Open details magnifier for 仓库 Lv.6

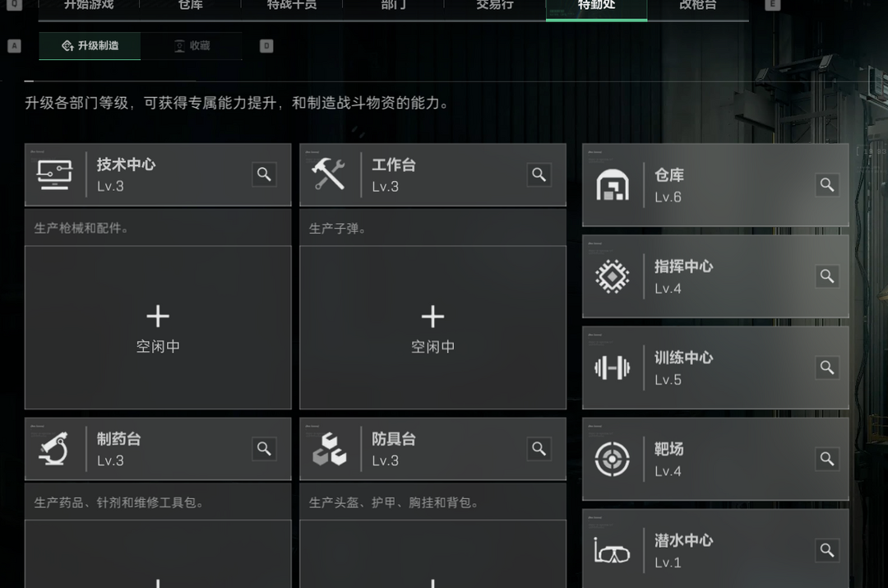click(826, 185)
